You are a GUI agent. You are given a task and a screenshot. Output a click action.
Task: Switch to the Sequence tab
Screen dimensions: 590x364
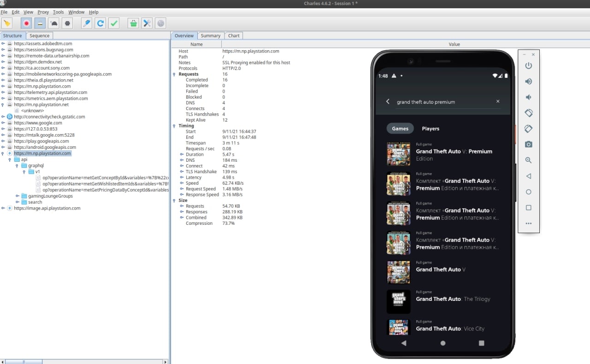click(40, 35)
